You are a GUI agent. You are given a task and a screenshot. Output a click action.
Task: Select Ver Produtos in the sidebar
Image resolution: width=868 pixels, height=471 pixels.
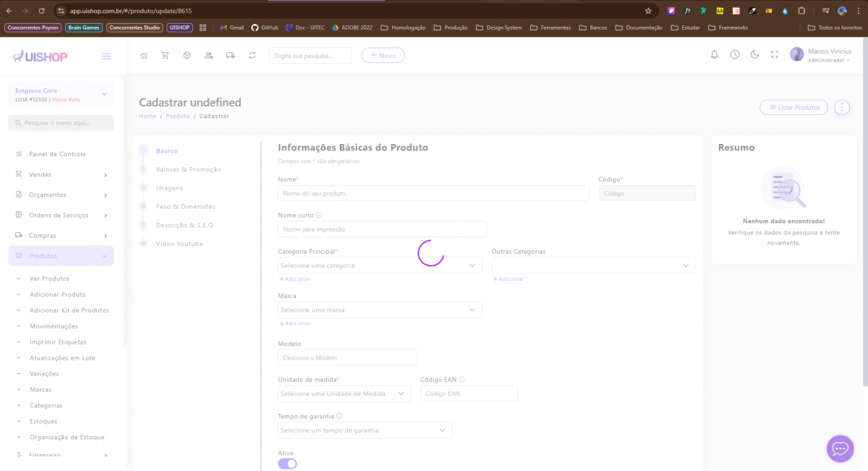click(x=49, y=279)
